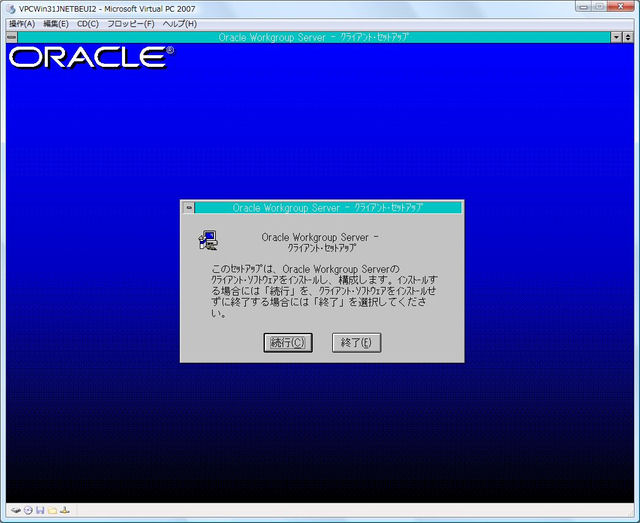640x523 pixels.
Task: Close the Virtual PC 2007 window
Action: tap(621, 7)
